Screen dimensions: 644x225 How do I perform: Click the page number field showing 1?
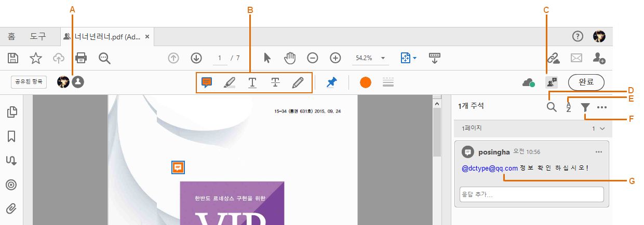pyautogui.click(x=219, y=58)
